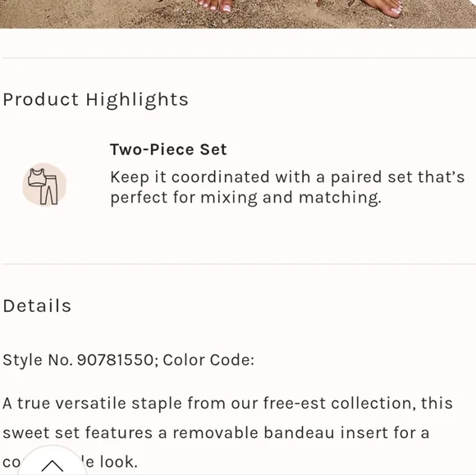Select the 'perfect for mixing and matching' line
Screen dimensions: 476x475
coord(245,198)
